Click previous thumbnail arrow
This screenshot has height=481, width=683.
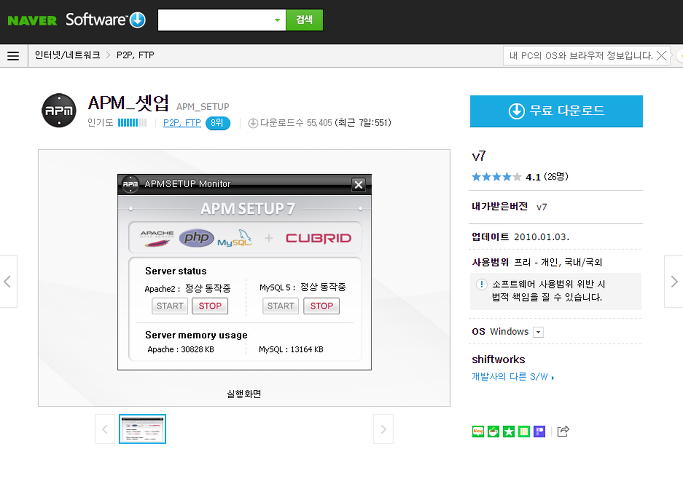pyautogui.click(x=105, y=429)
